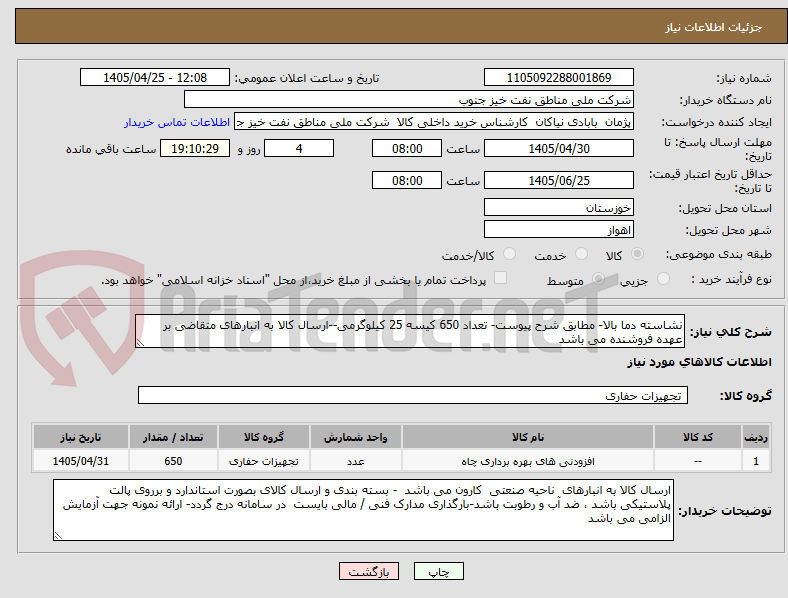Click the delivery city field اهواز
Image resolution: width=788 pixels, height=598 pixels.
point(558,230)
